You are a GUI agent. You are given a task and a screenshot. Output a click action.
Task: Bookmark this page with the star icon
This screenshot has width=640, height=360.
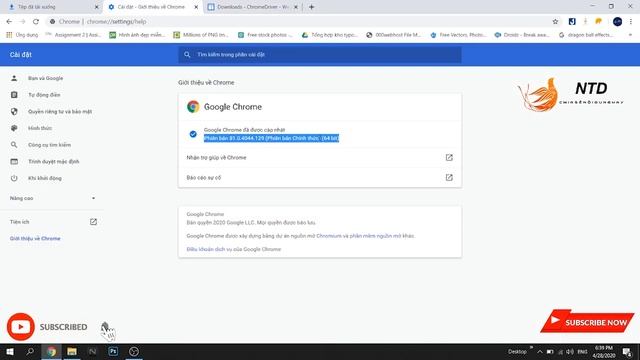click(x=555, y=22)
